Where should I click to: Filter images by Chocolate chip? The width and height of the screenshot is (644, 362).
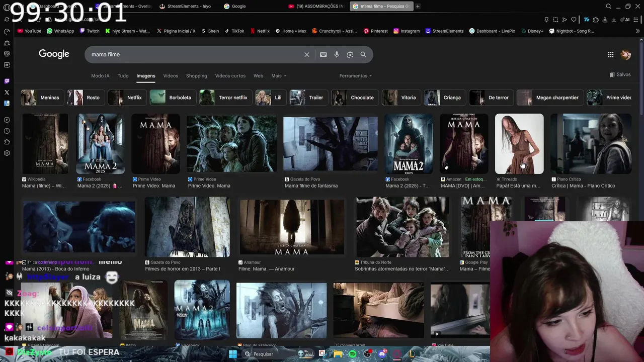[x=355, y=98]
